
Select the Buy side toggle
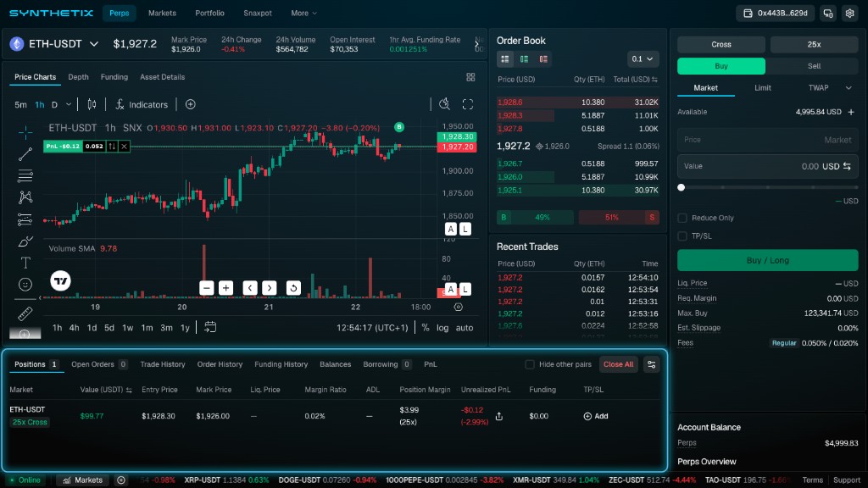721,66
